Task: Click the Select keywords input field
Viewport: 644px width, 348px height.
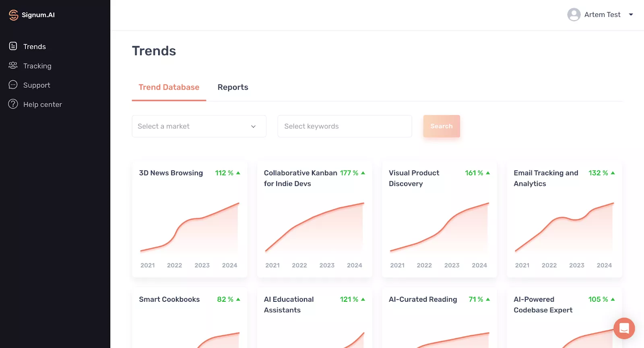Action: [345, 126]
